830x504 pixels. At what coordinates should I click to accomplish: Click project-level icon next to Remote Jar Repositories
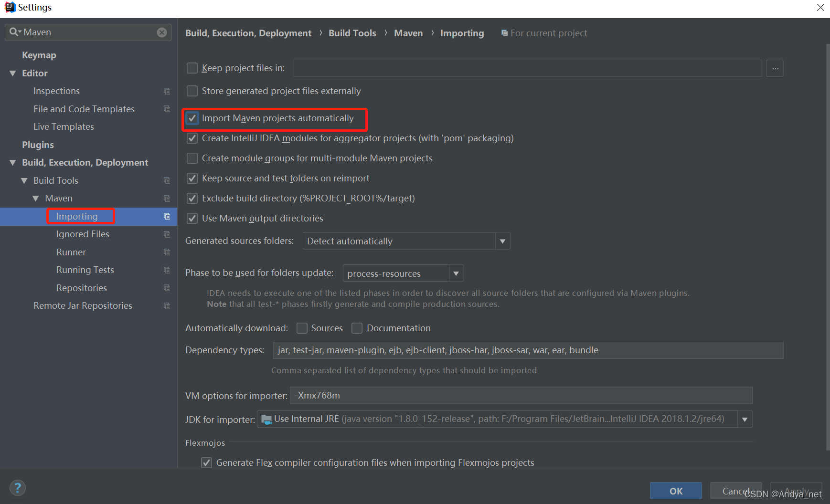pos(167,306)
